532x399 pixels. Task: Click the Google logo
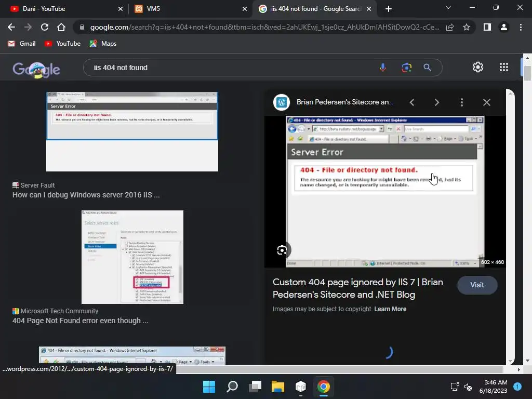tap(36, 69)
